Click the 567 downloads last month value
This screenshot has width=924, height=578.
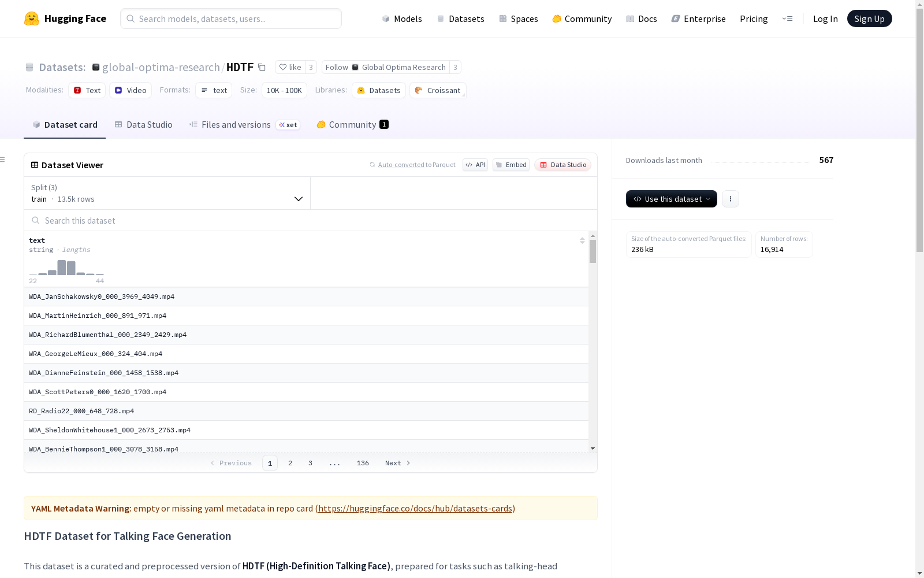(x=826, y=160)
